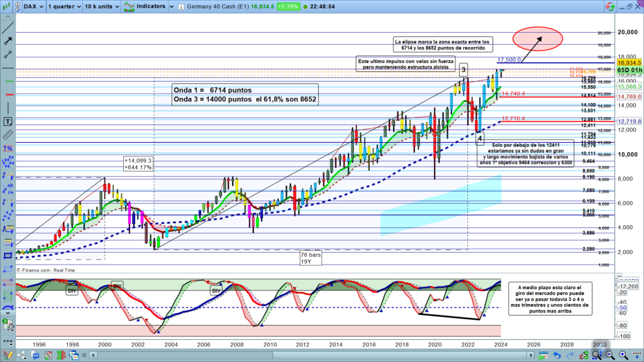Activate the Text annotation tool
Image resolution: width=644 pixels, height=362 pixels.
coord(8,121)
